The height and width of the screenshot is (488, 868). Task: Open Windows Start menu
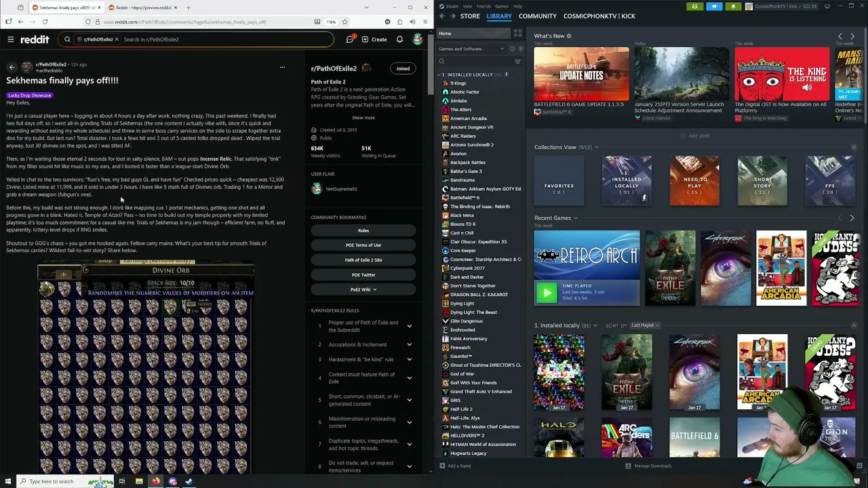pyautogui.click(x=8, y=481)
